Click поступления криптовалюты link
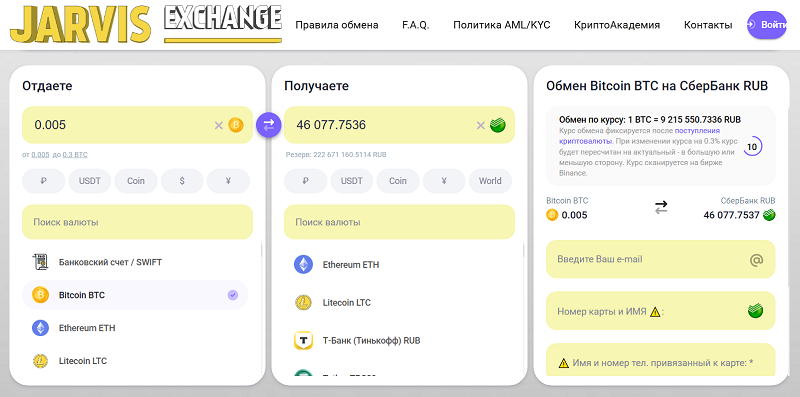800x397 pixels. click(640, 135)
